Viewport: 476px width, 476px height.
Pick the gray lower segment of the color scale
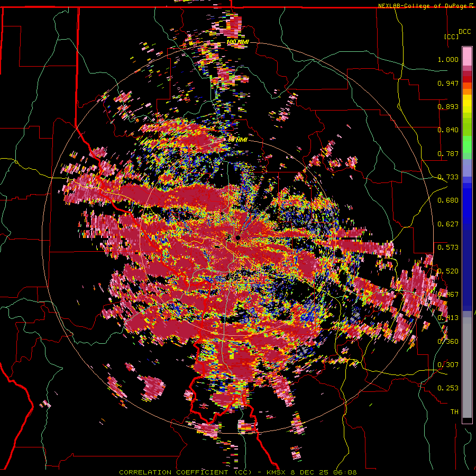click(x=467, y=368)
